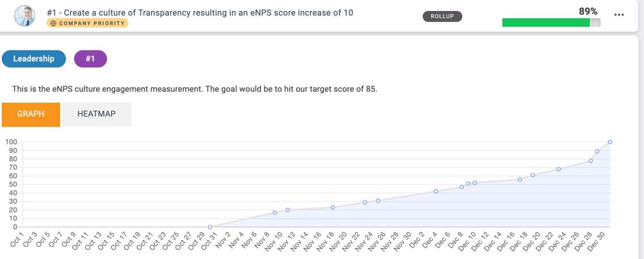
Task: Click the first graph point at zero
Action: click(x=210, y=227)
